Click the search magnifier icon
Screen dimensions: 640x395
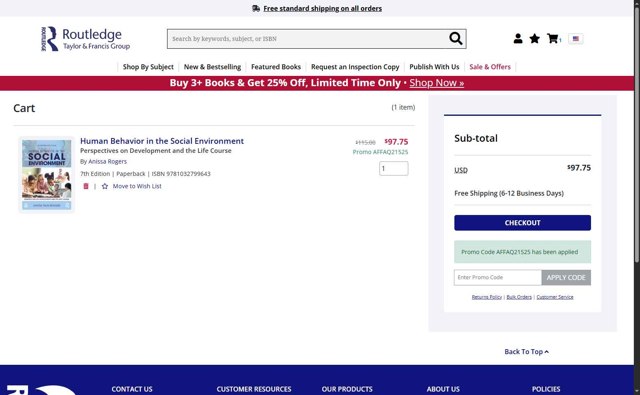tap(456, 38)
